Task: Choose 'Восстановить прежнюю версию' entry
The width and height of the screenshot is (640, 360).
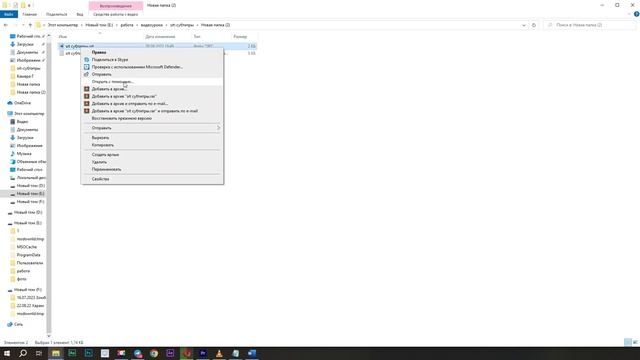Action: [152, 118]
